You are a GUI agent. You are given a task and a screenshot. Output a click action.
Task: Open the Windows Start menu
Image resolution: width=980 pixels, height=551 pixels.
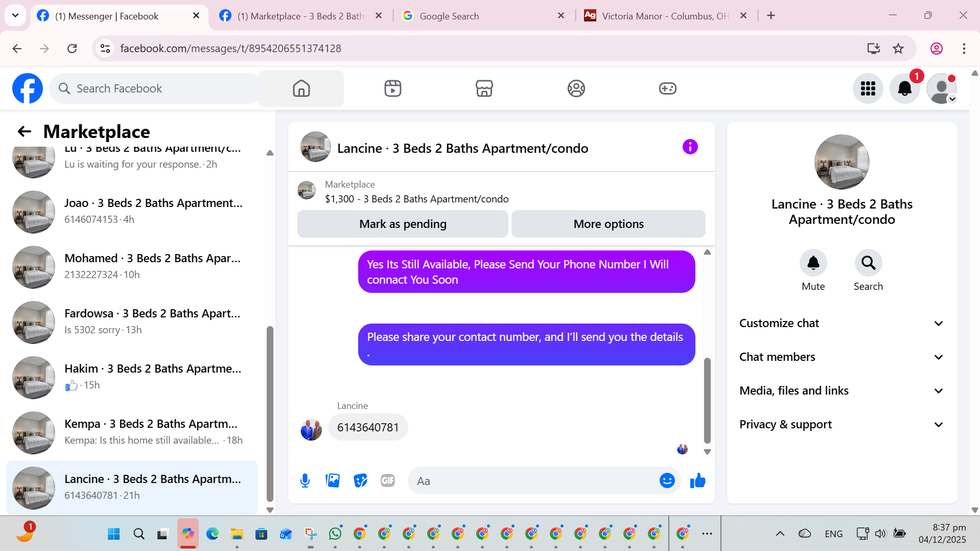click(113, 534)
